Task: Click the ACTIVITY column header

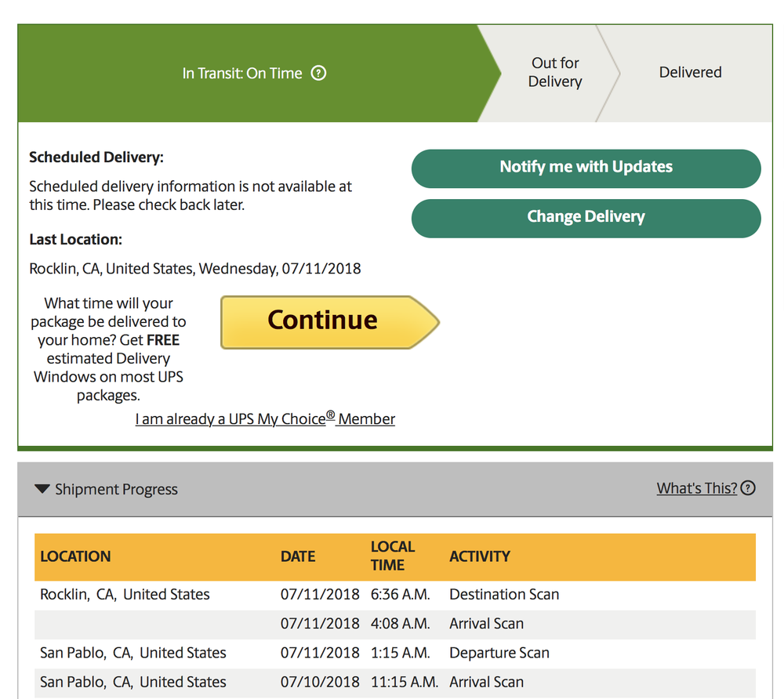Action: coord(479,556)
